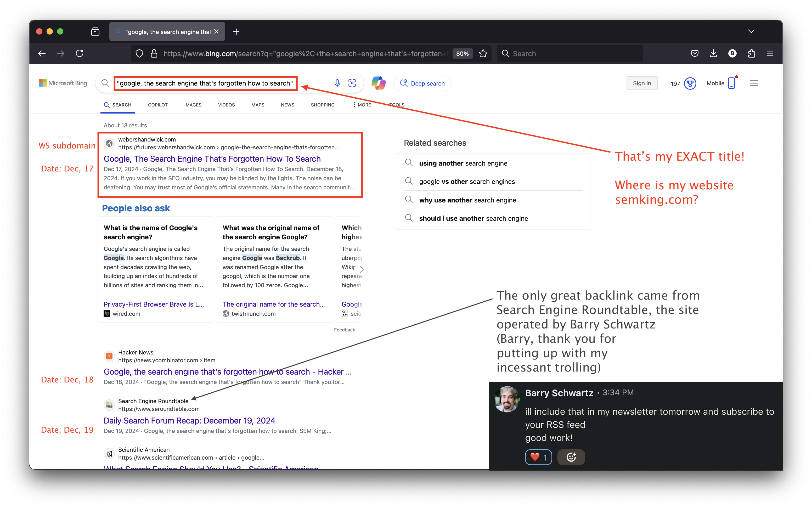Click the futures.webershandwick.com result URL
812x508 pixels.
click(x=228, y=147)
